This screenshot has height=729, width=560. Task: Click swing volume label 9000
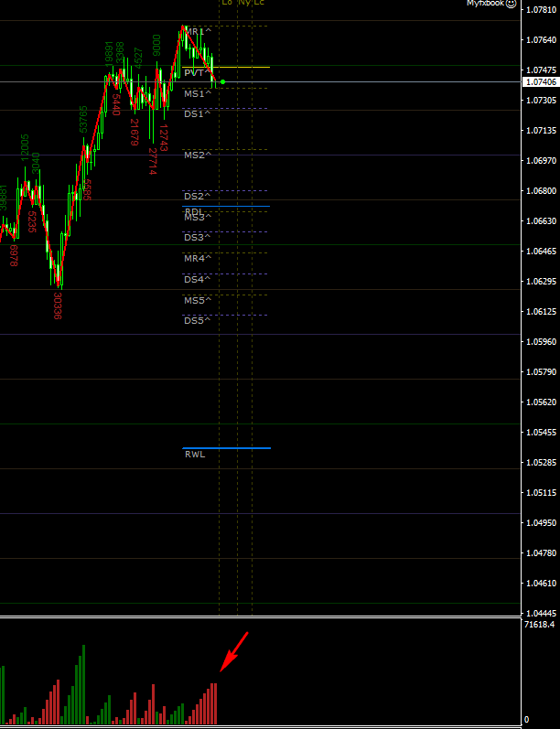(156, 45)
